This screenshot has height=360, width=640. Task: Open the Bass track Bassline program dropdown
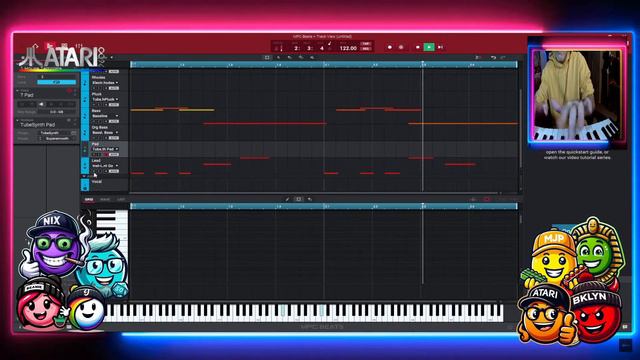(105, 116)
